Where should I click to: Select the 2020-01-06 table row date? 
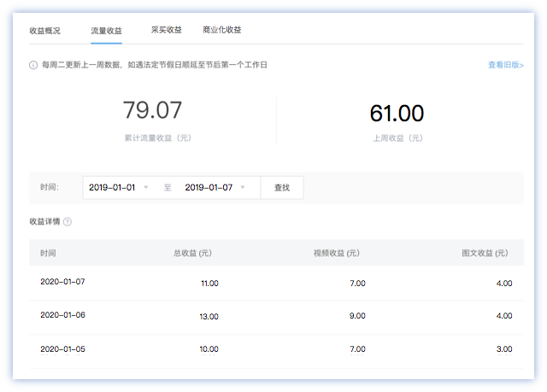click(63, 315)
